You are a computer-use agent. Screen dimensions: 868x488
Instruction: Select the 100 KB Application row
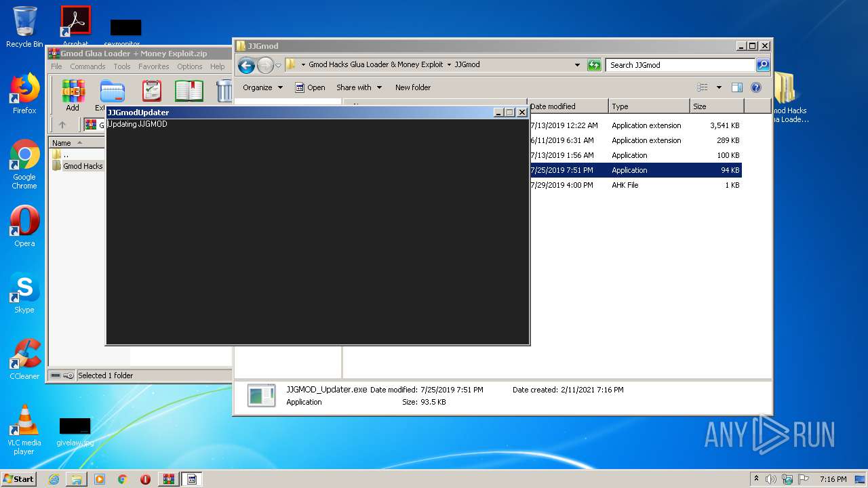[635, 155]
